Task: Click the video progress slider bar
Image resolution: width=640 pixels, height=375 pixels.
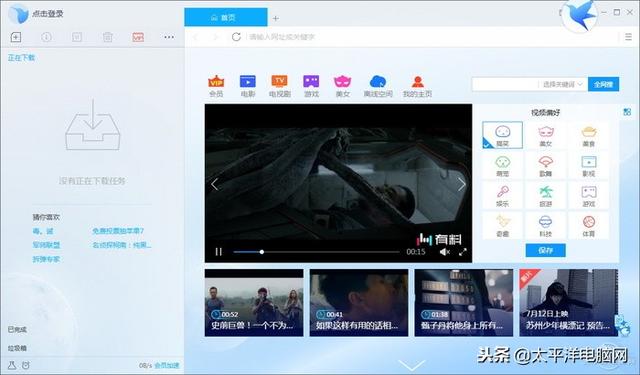Action: [316, 252]
